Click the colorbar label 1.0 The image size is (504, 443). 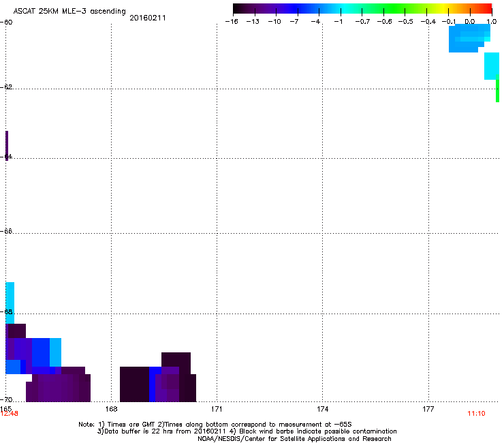pos(492,22)
